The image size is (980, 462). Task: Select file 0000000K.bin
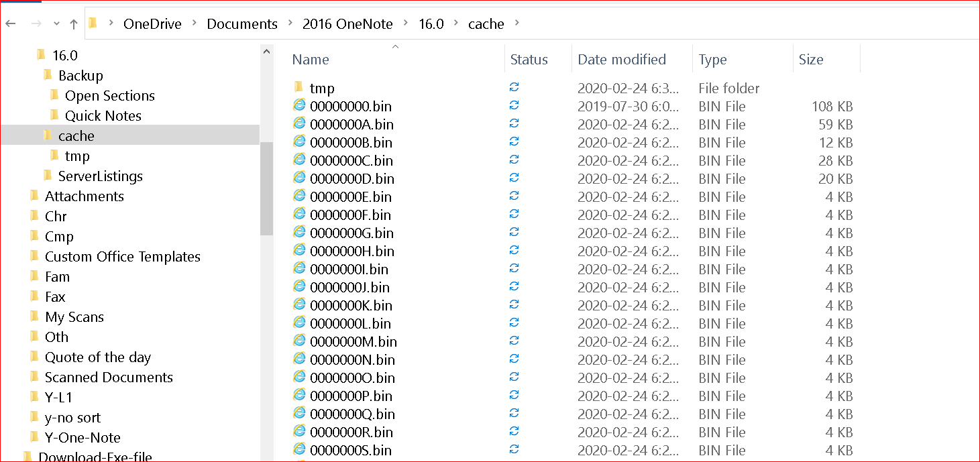[x=351, y=305]
